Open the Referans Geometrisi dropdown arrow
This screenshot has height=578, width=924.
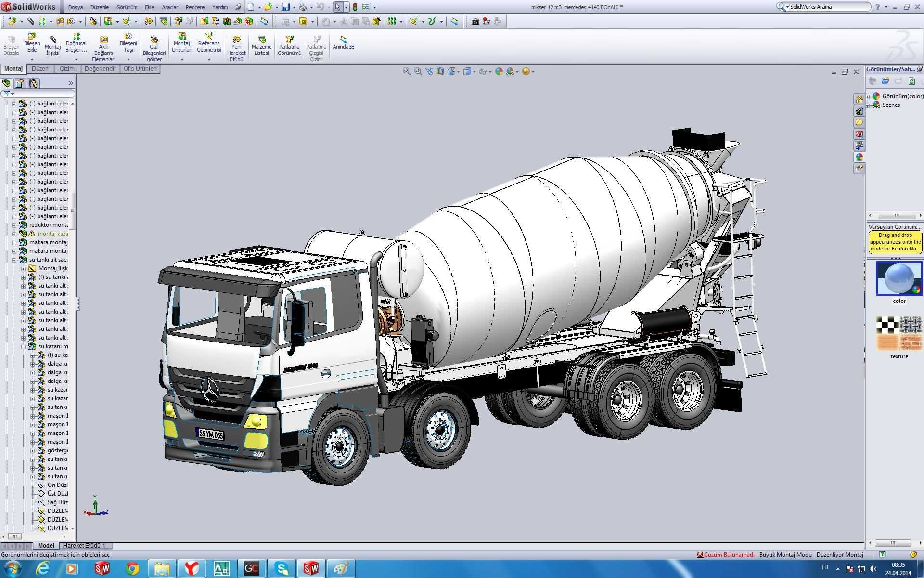[209, 59]
